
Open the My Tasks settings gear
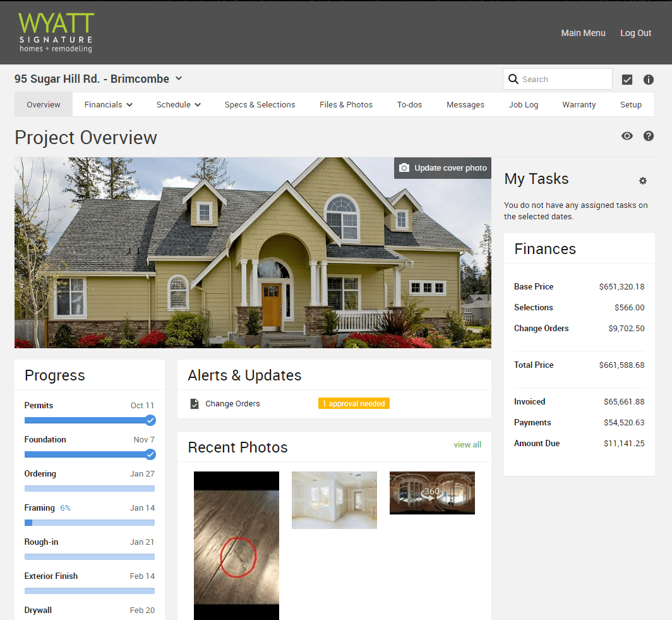pos(643,181)
